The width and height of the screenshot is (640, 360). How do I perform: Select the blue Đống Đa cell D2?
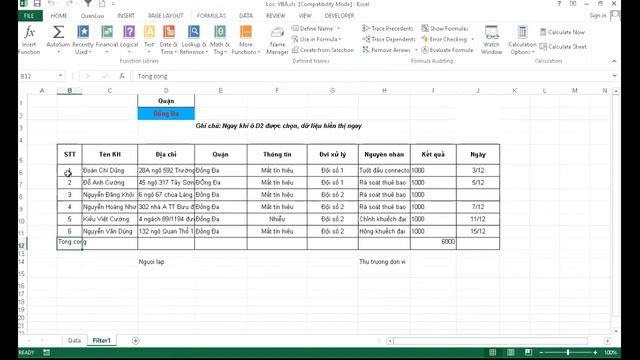166,113
